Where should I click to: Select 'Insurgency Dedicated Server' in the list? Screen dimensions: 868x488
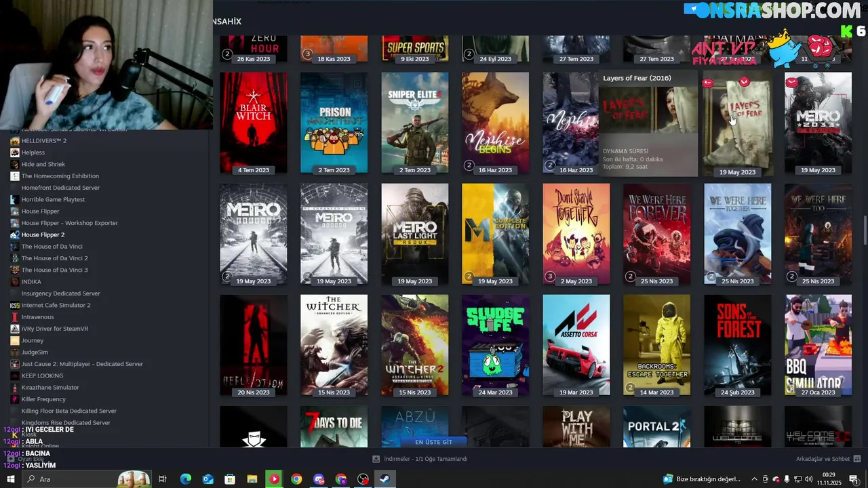click(x=60, y=293)
